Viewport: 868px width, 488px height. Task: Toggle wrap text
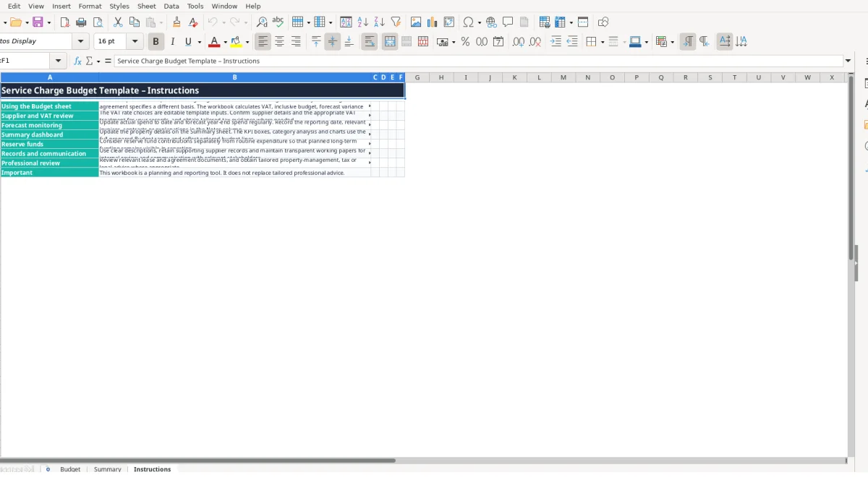pyautogui.click(x=370, y=42)
